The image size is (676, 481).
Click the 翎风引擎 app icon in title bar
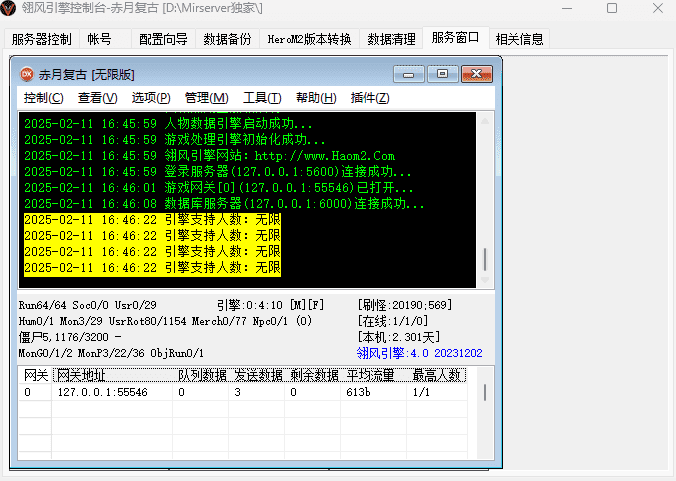10,8
